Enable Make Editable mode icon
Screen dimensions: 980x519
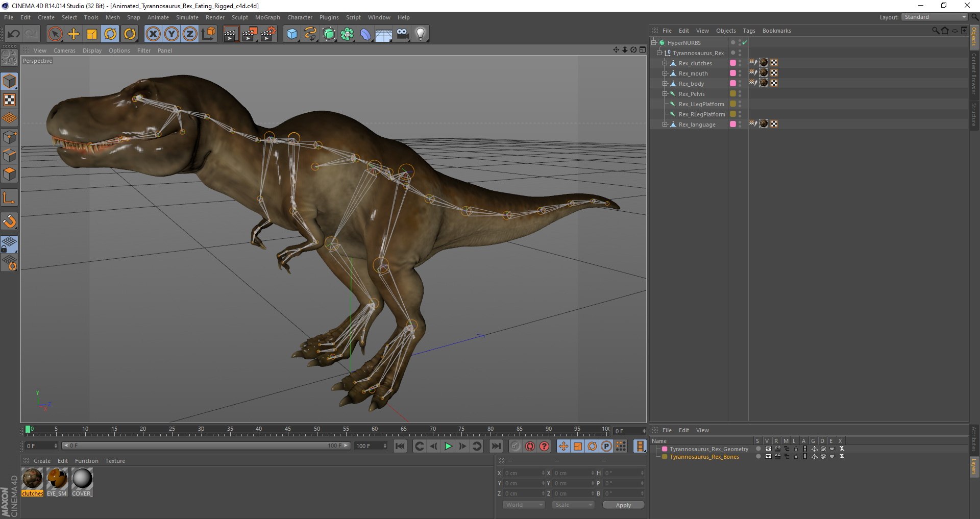click(9, 58)
